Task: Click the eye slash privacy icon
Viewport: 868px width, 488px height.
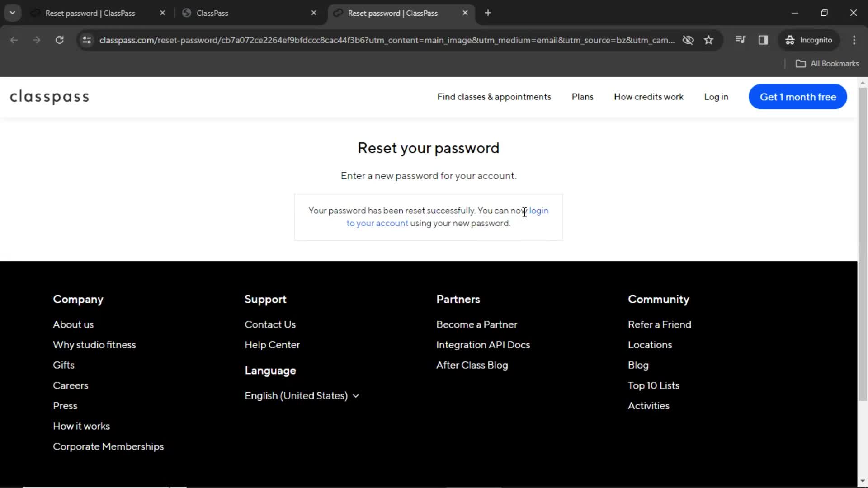Action: click(x=688, y=40)
